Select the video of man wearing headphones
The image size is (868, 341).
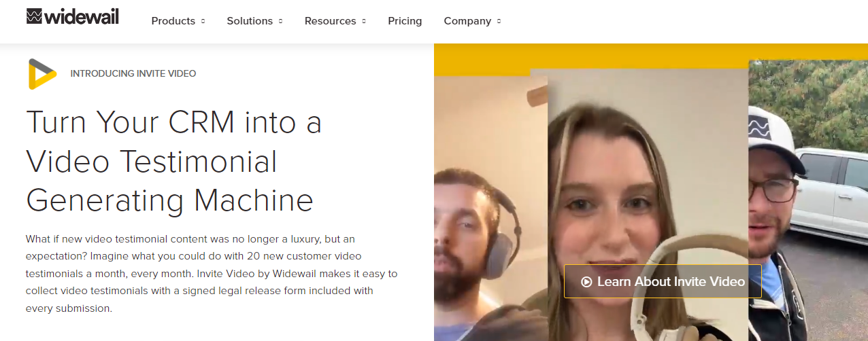coord(490,208)
